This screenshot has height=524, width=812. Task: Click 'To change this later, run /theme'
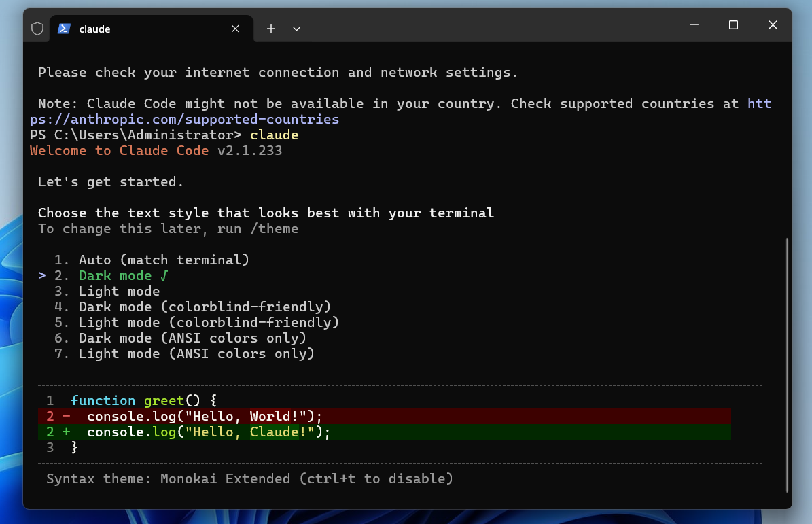(168, 229)
